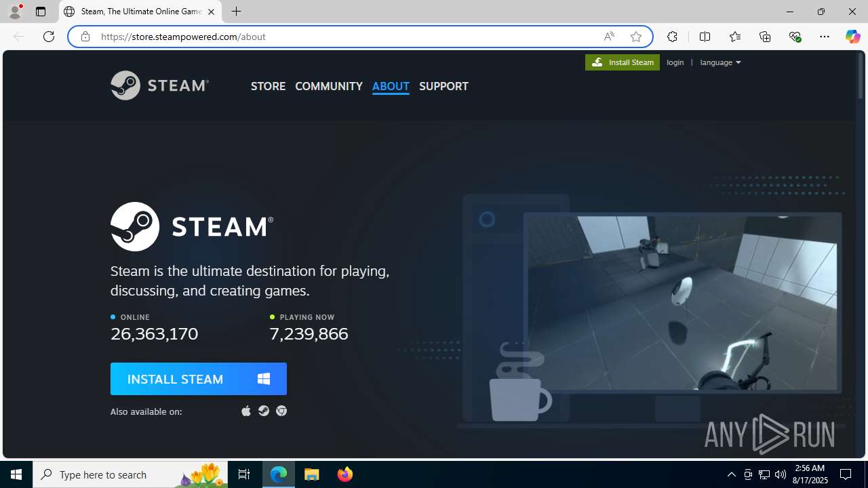868x488 pixels.
Task: Open the Windows Start menu
Action: coord(16,474)
